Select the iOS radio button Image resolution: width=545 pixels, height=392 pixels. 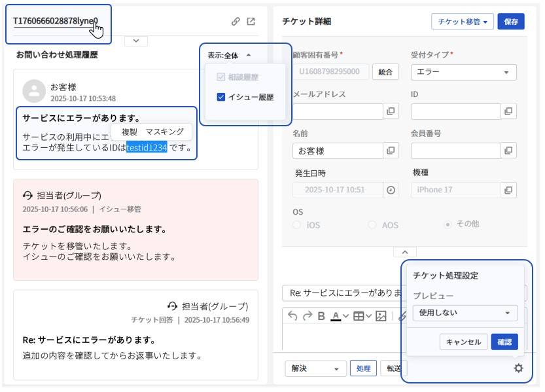pos(298,225)
